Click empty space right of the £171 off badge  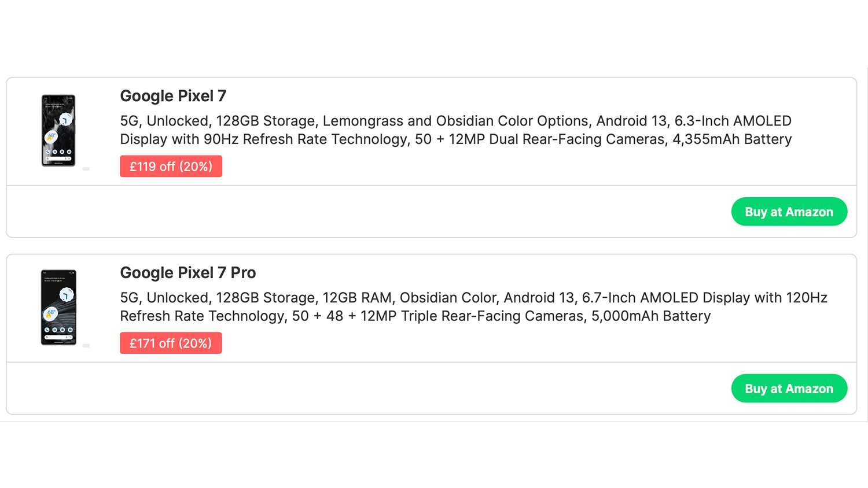click(x=463, y=343)
